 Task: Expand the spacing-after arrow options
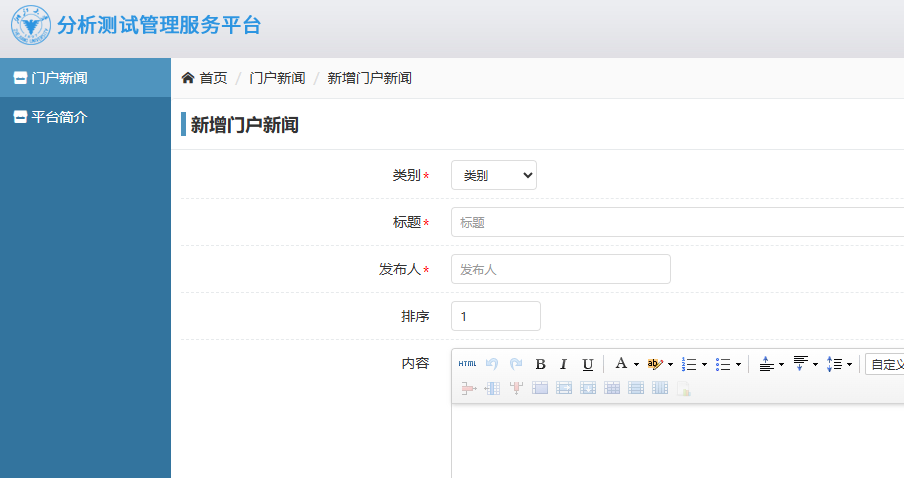pyautogui.click(x=815, y=364)
